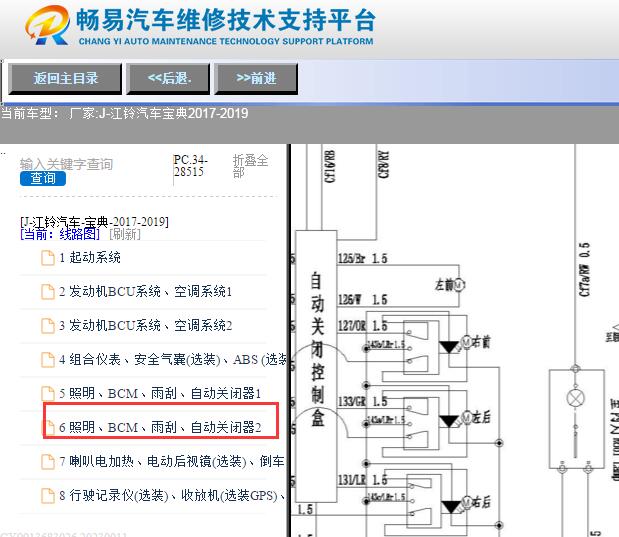Click the Cf8/RY wire label
This screenshot has height=537, width=619.
tap(383, 165)
